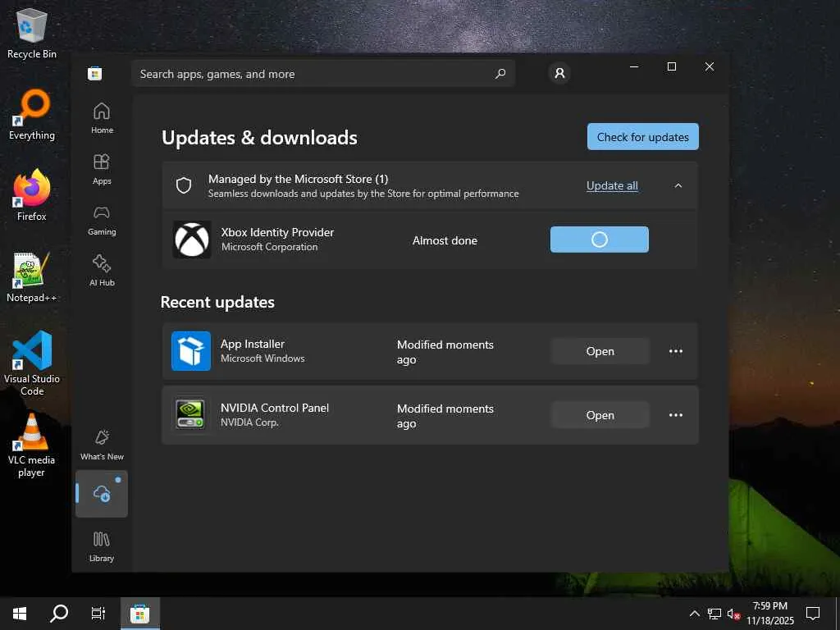Open NVIDIA Control Panel with its Open button
840x630 pixels.
[x=600, y=415]
